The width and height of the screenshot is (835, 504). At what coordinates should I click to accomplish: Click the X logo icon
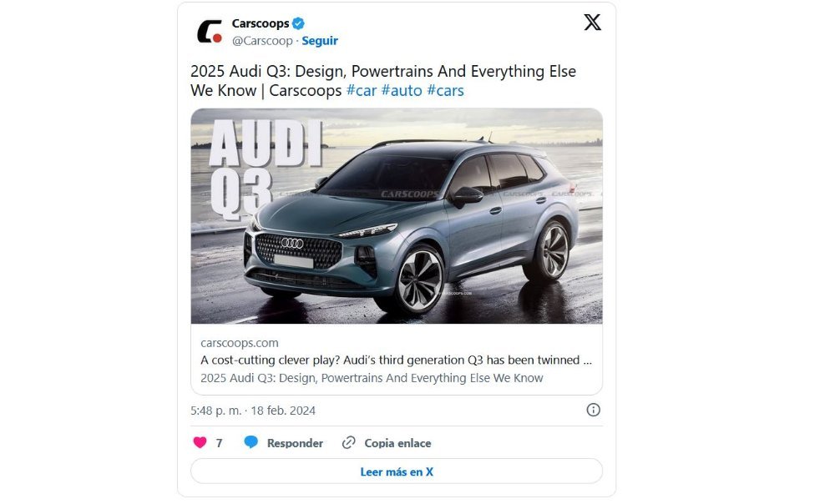pyautogui.click(x=592, y=23)
